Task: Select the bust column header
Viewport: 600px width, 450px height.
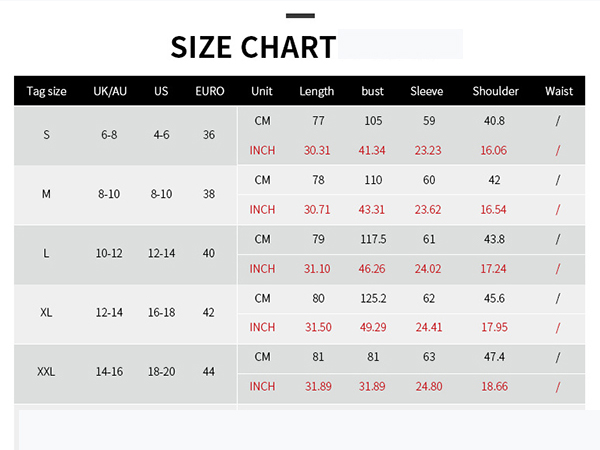Action: pos(372,91)
